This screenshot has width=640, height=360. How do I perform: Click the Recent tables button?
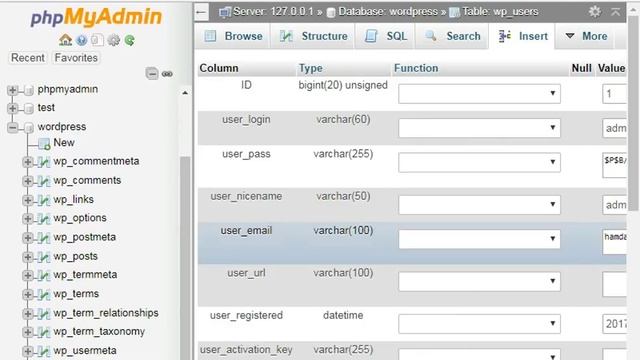[28, 58]
